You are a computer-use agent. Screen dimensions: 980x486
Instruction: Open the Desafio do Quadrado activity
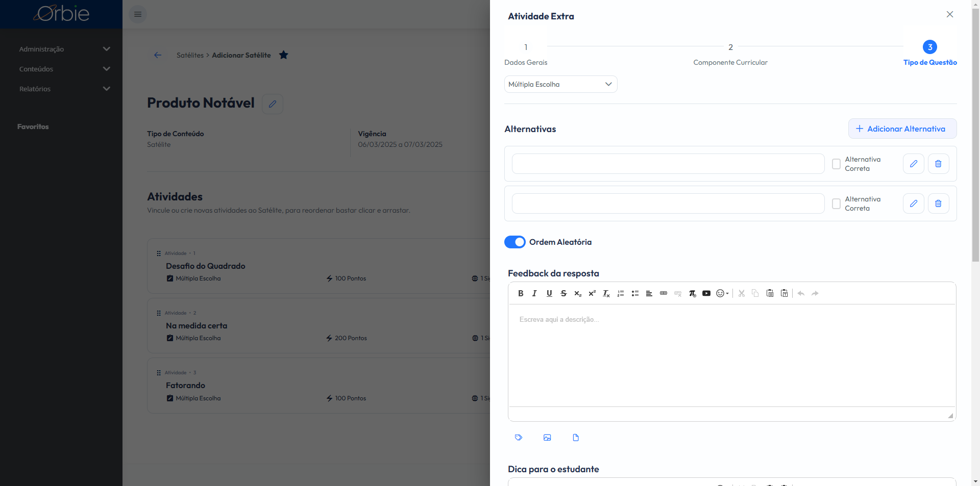click(x=205, y=266)
